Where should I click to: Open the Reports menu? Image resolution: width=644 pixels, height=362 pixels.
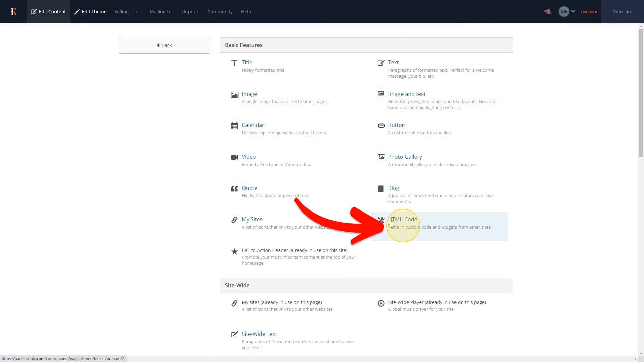[191, 12]
